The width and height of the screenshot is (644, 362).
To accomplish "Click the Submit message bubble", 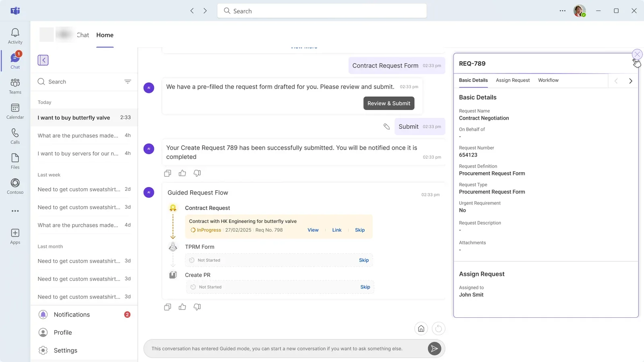I will [419, 127].
